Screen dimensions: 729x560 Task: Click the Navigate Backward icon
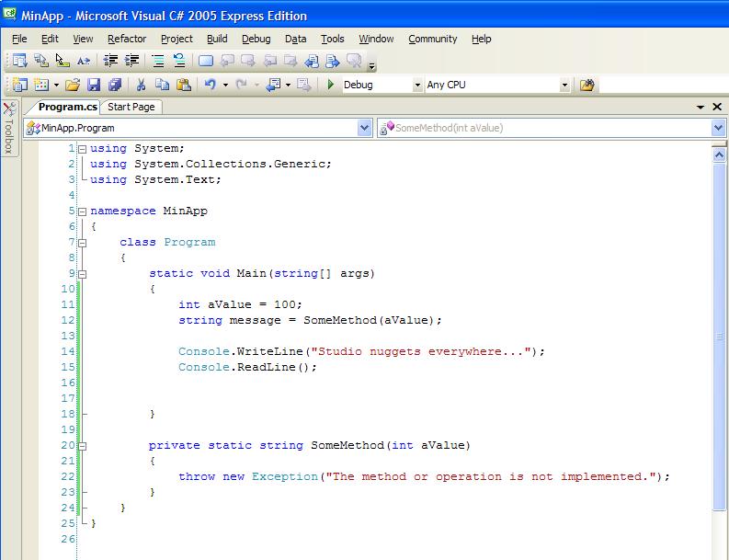tap(273, 85)
